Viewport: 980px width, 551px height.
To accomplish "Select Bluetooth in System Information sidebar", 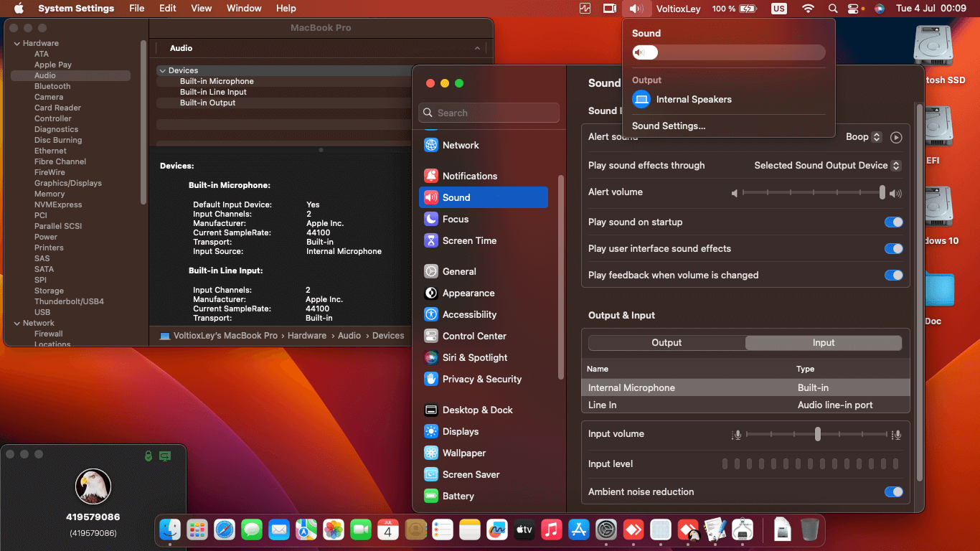I will click(x=52, y=86).
